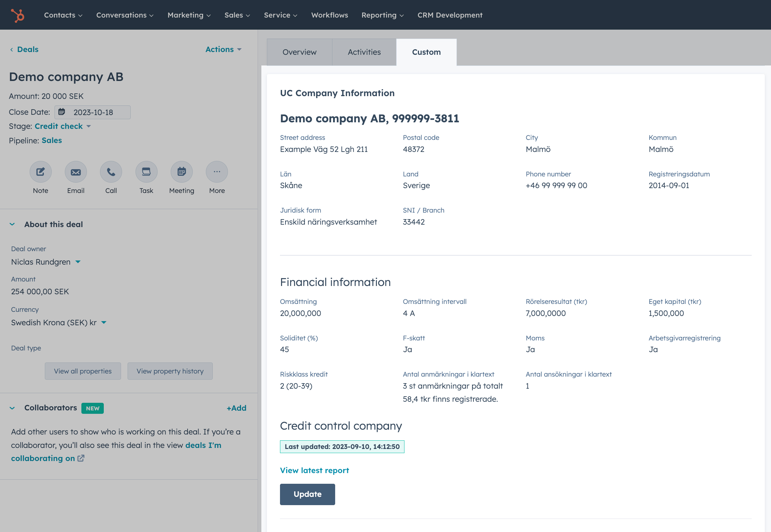This screenshot has width=771, height=532.
Task: Collapse the About this deal section
Action: tap(12, 224)
